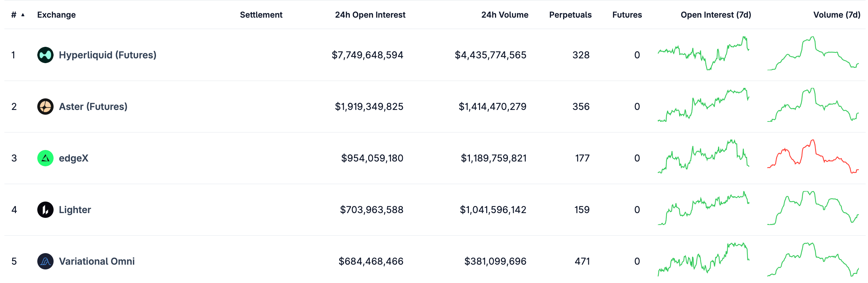Click the Aster exchange logo icon
The height and width of the screenshot is (283, 868).
[45, 107]
